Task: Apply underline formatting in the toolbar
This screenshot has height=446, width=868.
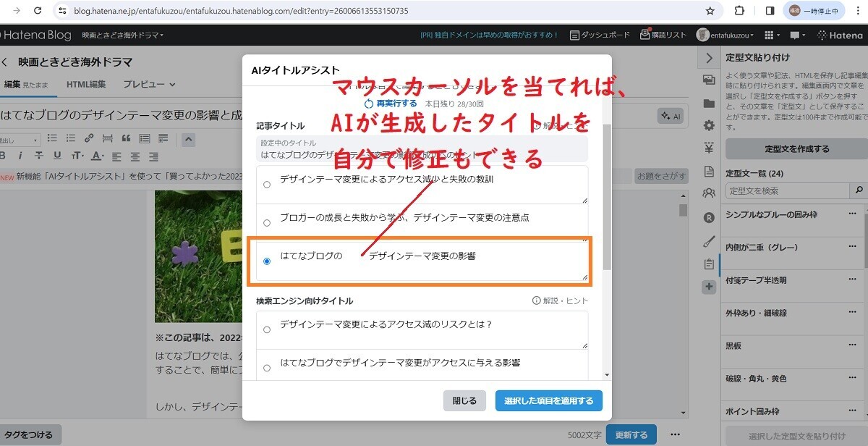Action: pyautogui.click(x=57, y=154)
